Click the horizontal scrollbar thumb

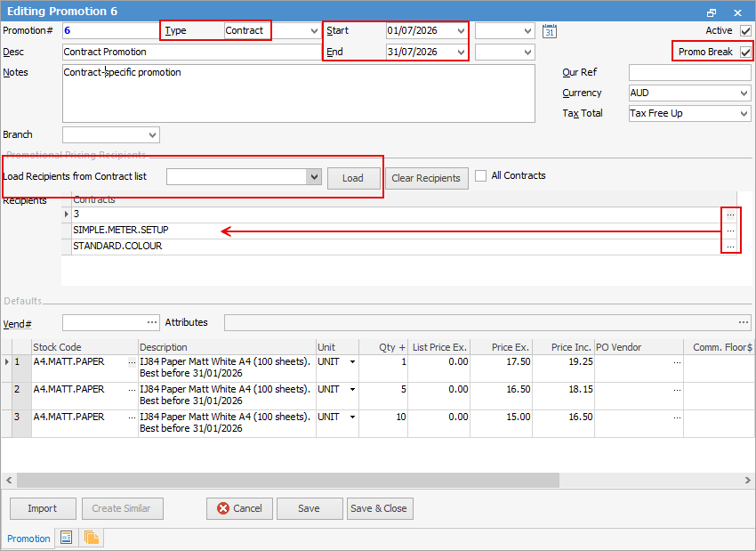point(288,480)
